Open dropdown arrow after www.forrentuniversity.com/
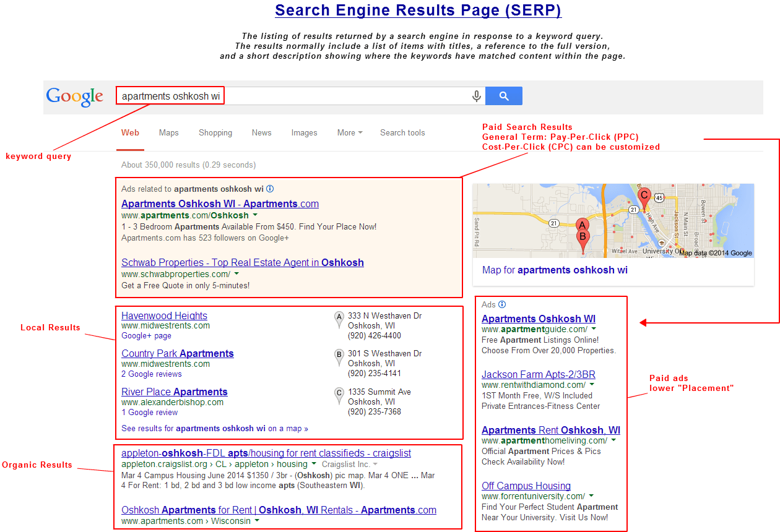 tap(591, 496)
